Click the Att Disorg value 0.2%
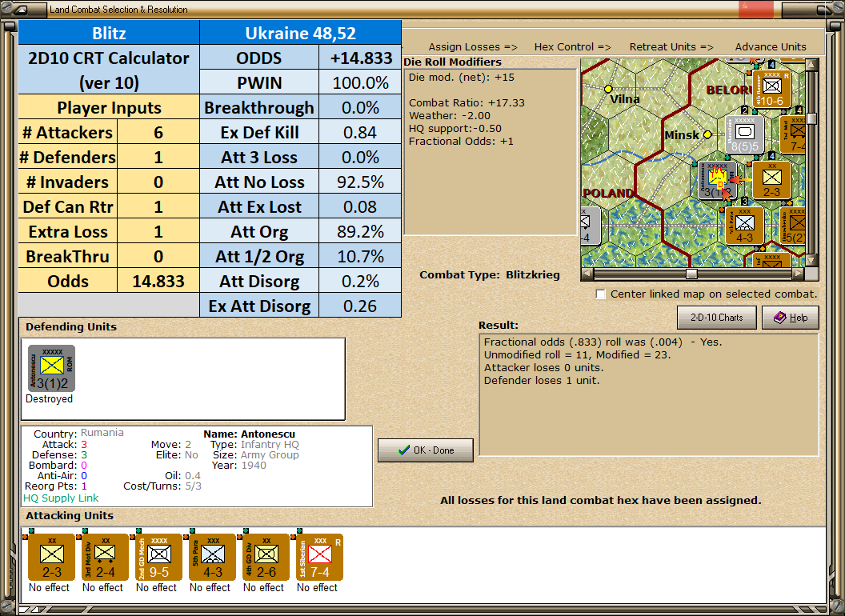The width and height of the screenshot is (845, 616). pos(360,281)
